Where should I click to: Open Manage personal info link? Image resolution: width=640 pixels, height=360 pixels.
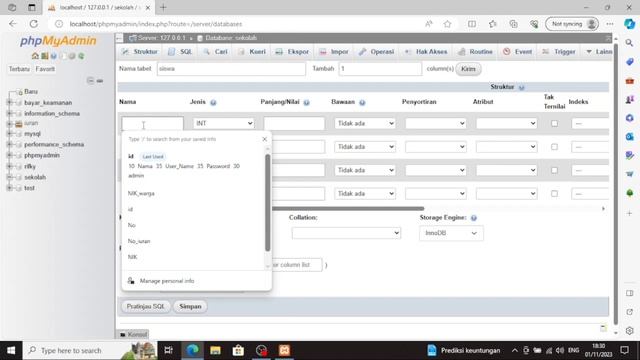pyautogui.click(x=167, y=281)
